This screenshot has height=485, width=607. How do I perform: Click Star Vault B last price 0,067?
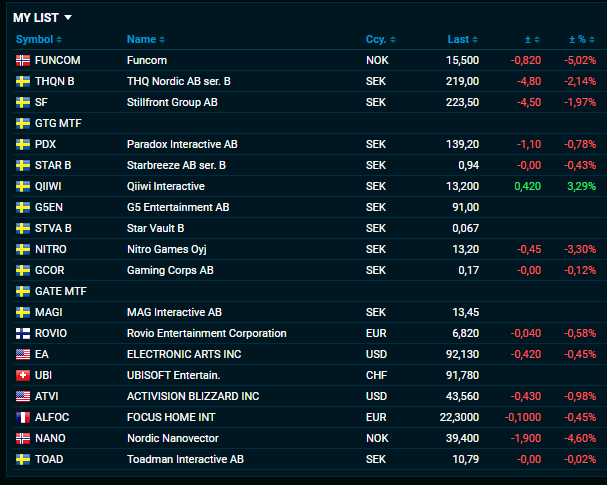tap(466, 228)
